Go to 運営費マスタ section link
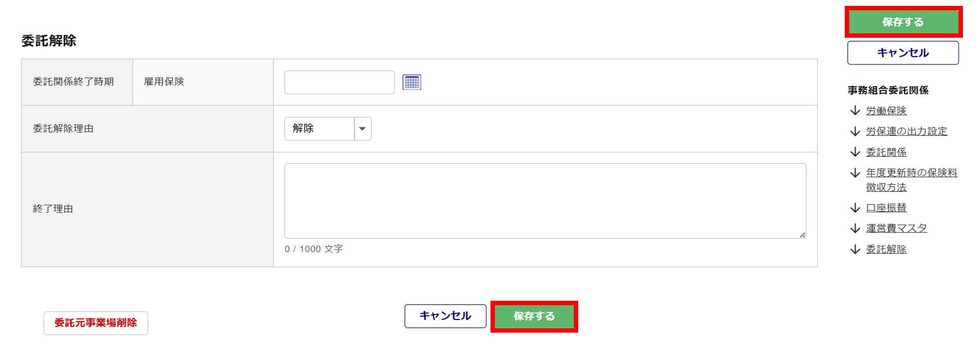 tap(896, 228)
